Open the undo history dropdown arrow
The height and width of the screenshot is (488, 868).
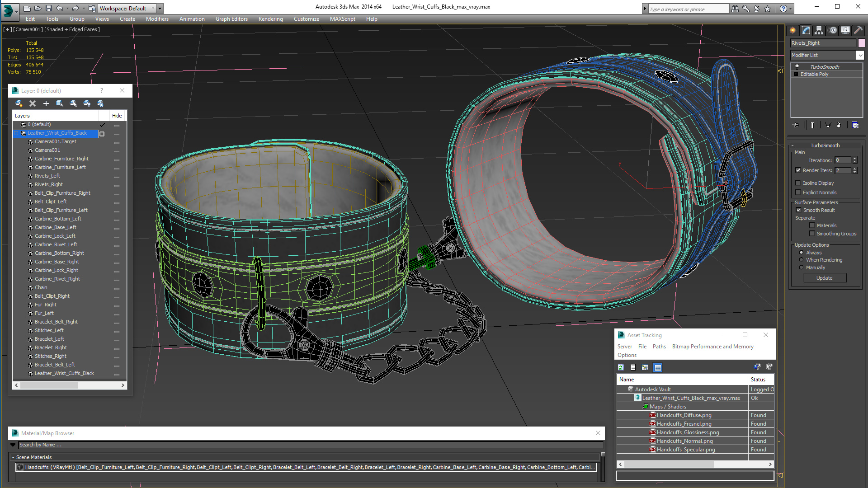tap(67, 8)
